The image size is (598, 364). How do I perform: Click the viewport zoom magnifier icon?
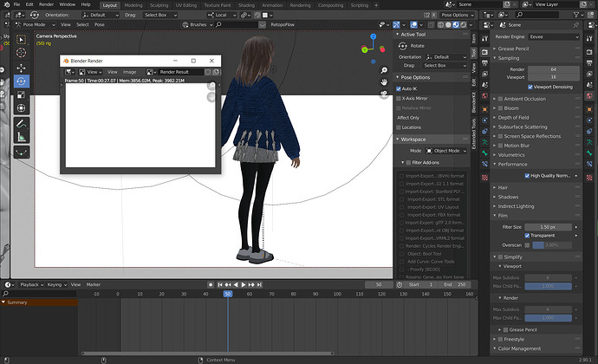[384, 70]
